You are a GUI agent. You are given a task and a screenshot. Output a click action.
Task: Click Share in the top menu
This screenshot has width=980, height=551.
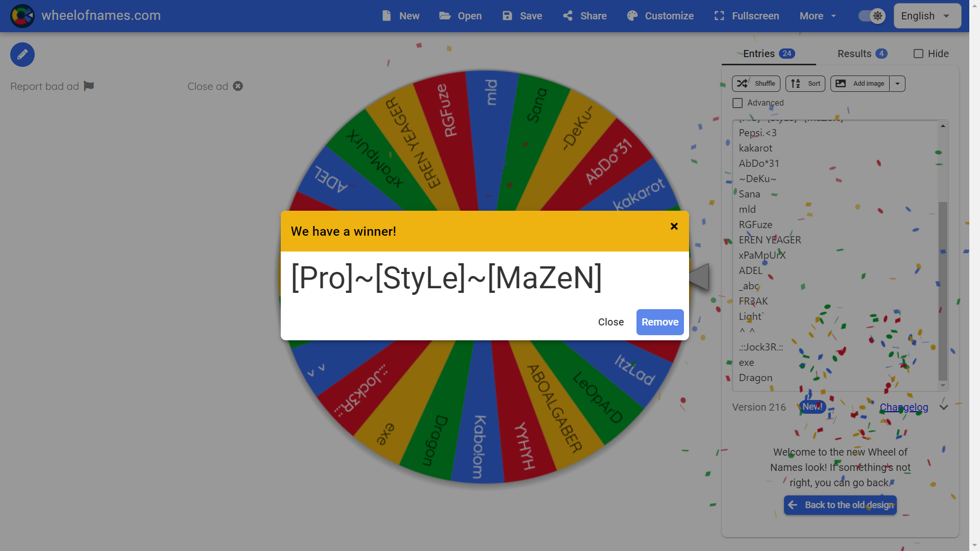click(x=585, y=16)
